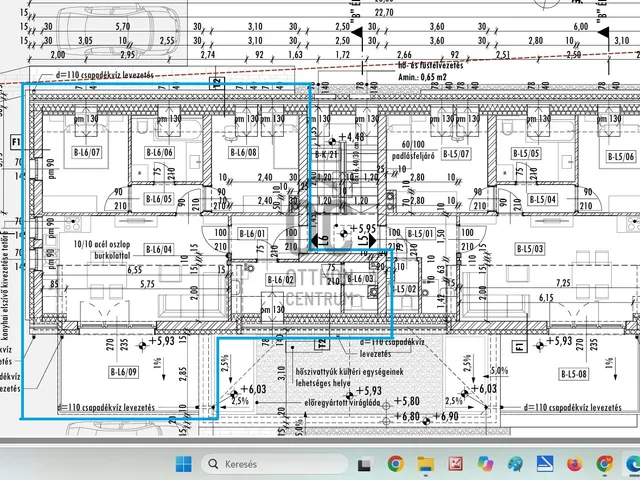
Task: Open Task View from the taskbar
Action: pyautogui.click(x=366, y=464)
